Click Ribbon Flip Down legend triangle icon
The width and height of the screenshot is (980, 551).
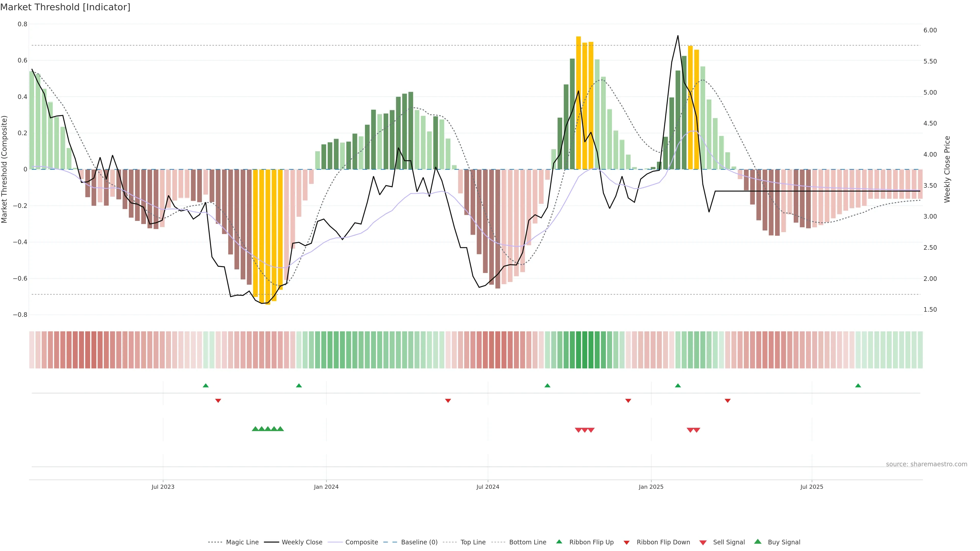[x=627, y=543]
